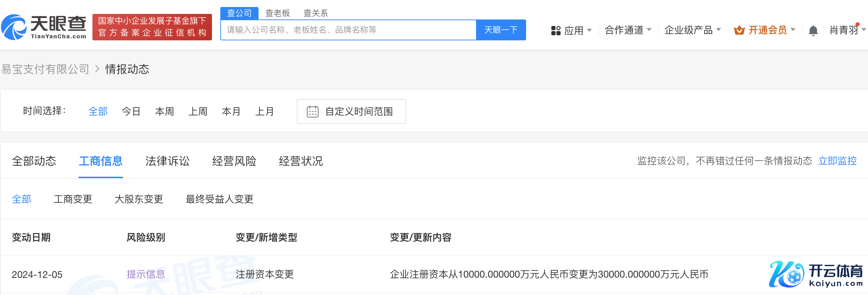
Task: Expand the 合作通道 dropdown
Action: [x=628, y=30]
